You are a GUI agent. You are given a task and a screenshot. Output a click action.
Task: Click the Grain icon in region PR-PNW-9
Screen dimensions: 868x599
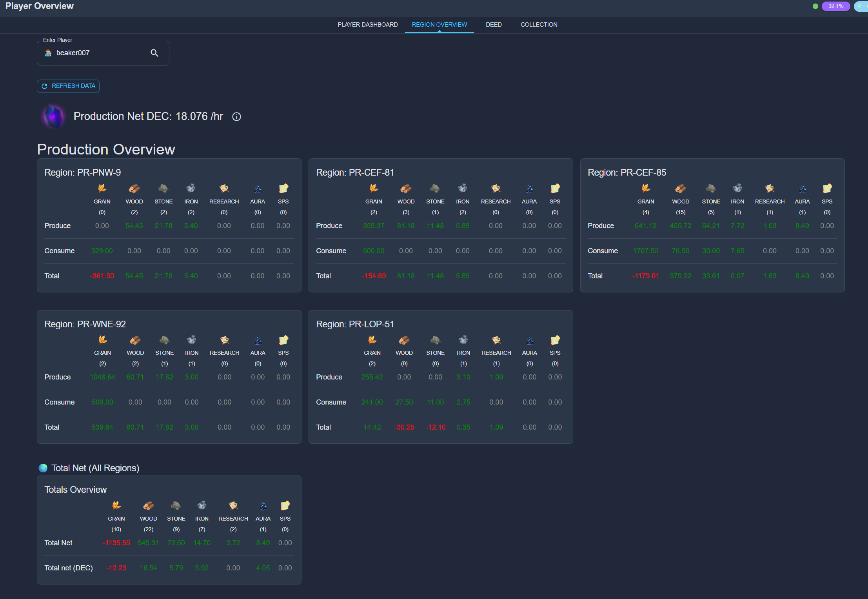[x=102, y=189]
